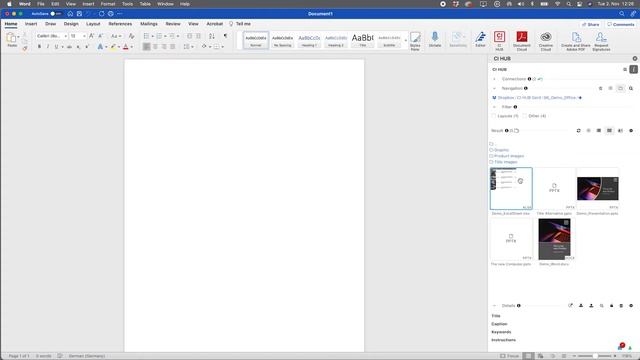Click the Share button
This screenshot has width=640, height=360.
pyautogui.click(x=591, y=24)
